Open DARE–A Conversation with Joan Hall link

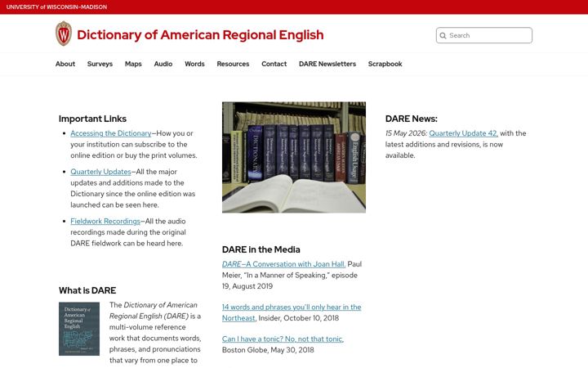click(284, 264)
